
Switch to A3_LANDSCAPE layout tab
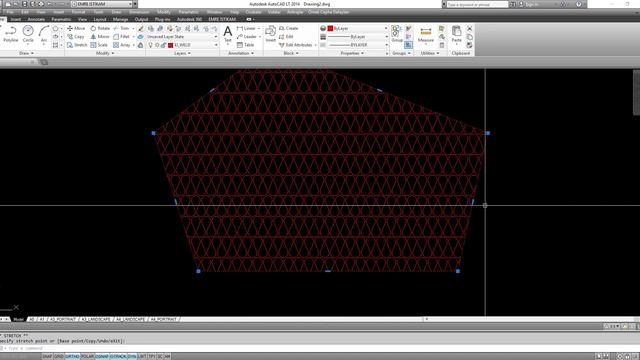click(x=96, y=319)
